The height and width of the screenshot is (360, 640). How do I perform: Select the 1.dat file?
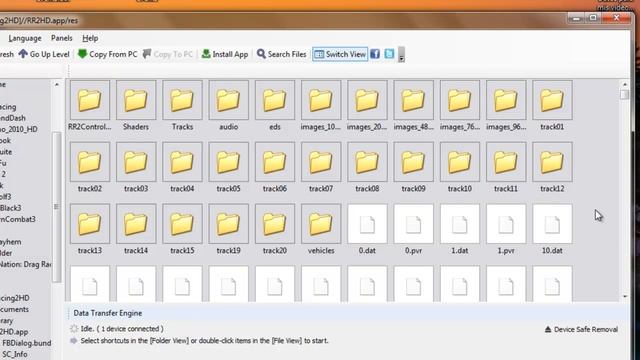(x=460, y=224)
